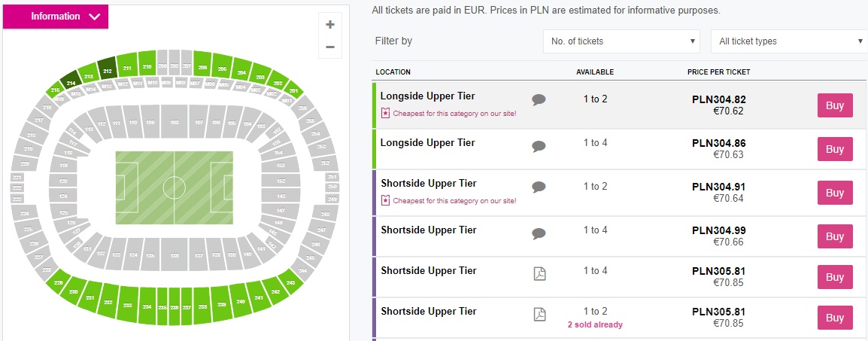Zoom out of the stadium map
The image size is (868, 341).
click(329, 47)
